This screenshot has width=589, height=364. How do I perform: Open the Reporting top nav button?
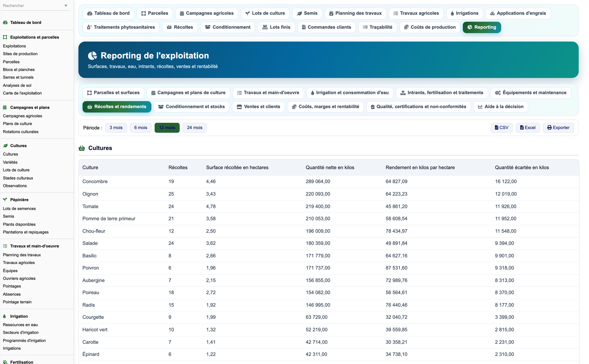[482, 27]
